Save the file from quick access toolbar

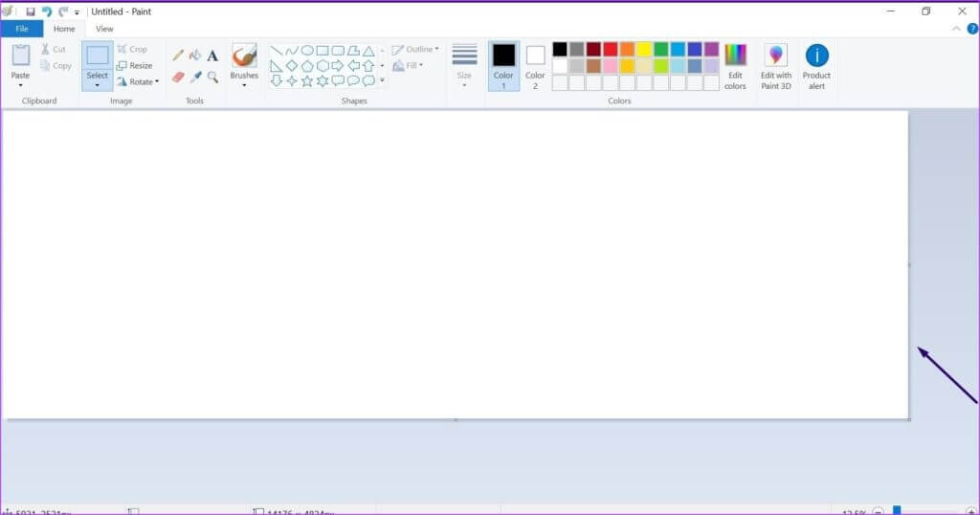[x=30, y=11]
